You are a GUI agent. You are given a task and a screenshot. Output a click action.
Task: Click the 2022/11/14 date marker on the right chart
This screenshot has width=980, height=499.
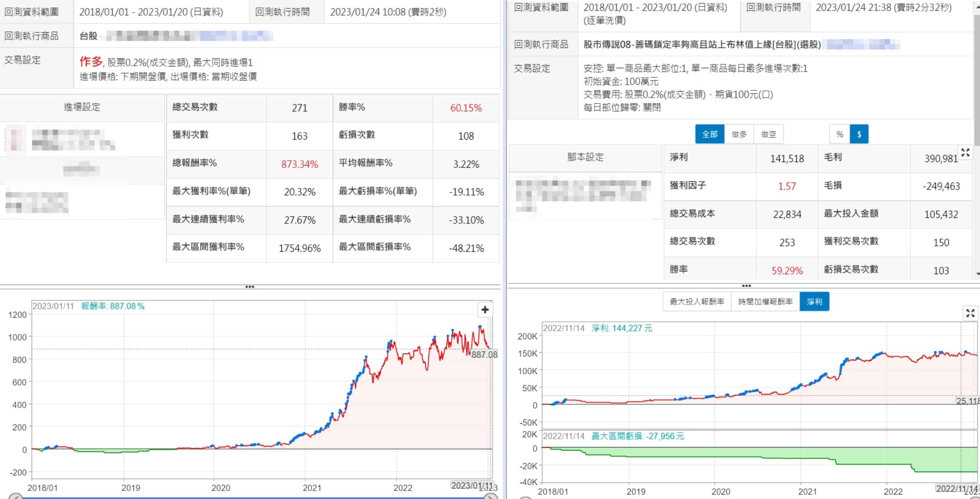click(x=957, y=489)
